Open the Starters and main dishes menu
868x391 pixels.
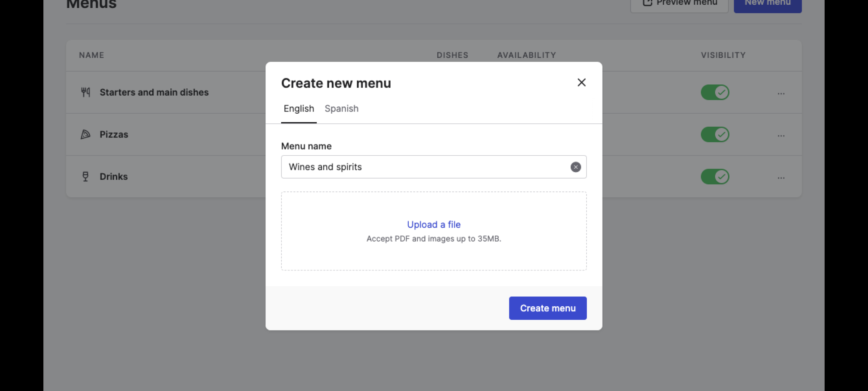click(154, 92)
